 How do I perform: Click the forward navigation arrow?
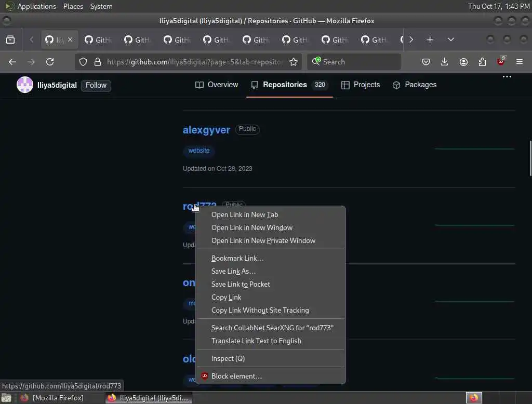31,62
